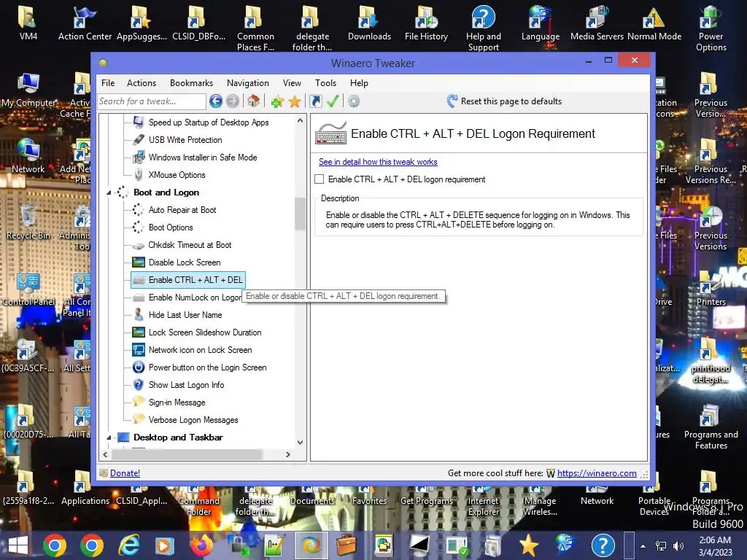Open Programs and Features desktop icon
This screenshot has height=560, width=747.
[x=711, y=426]
